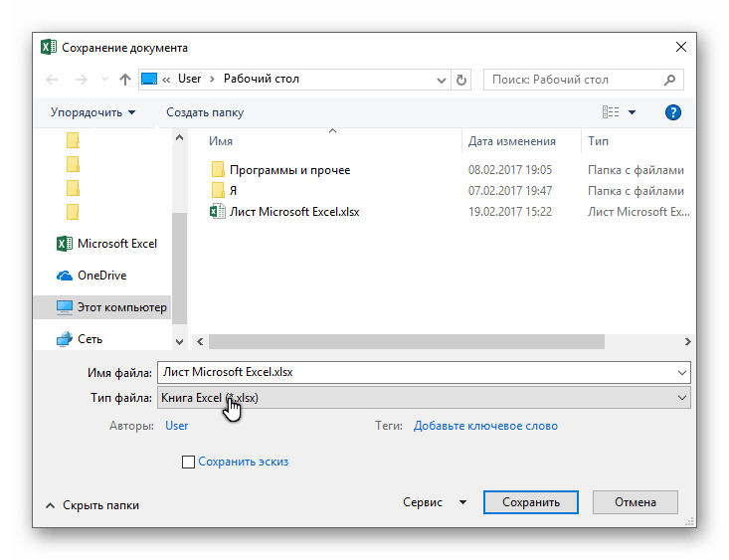Open help with question mark icon
The image size is (729, 560).
pos(672,112)
